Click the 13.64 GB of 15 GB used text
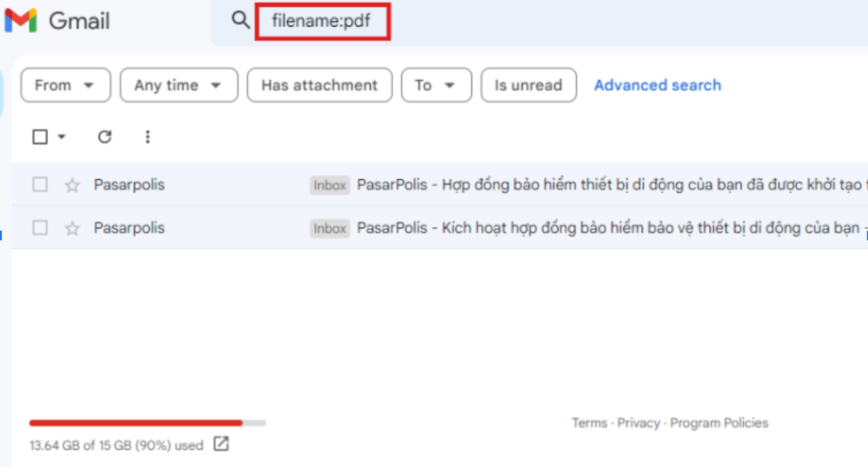This screenshot has width=868, height=467. tap(116, 445)
